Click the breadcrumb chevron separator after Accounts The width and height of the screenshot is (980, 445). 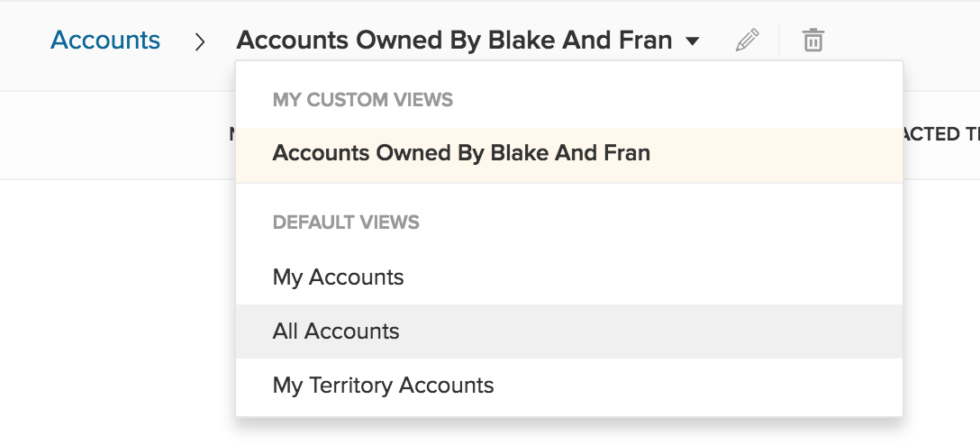click(x=199, y=41)
